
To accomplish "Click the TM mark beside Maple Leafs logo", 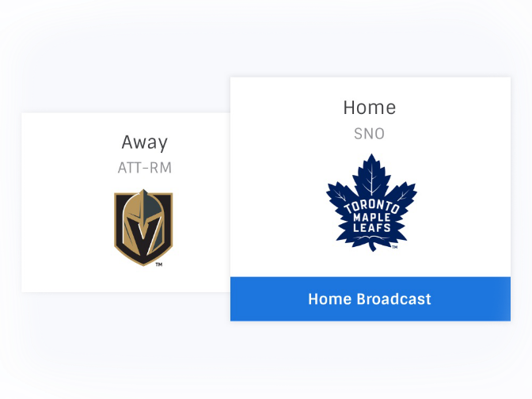I will pos(395,247).
